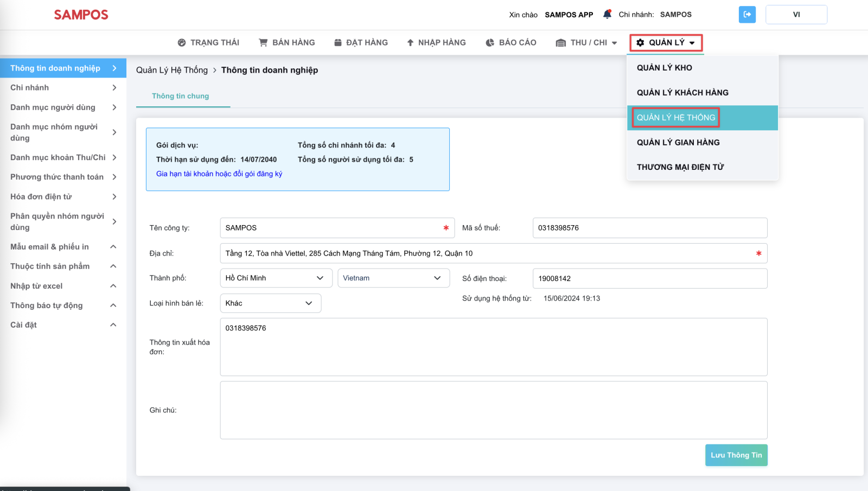The height and width of the screenshot is (491, 868).
Task: Choose THƯƠNG MẠI ĐIỆN TỬ menu entry
Action: [703, 167]
